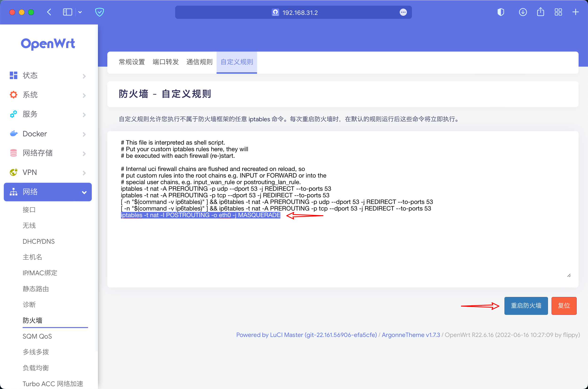This screenshot has height=389, width=588.
Task: Collapse the 网络 menu chevron
Action: click(84, 192)
